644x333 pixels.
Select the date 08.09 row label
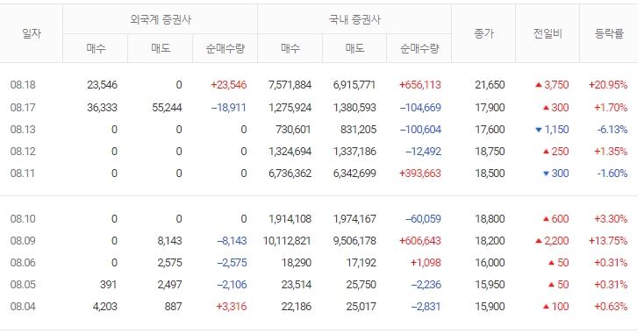[23, 240]
